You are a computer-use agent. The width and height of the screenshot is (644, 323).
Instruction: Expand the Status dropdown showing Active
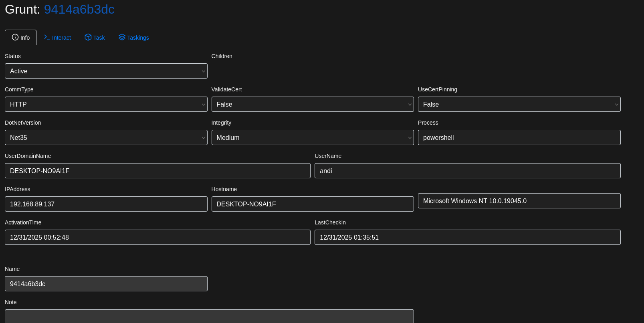pyautogui.click(x=106, y=71)
